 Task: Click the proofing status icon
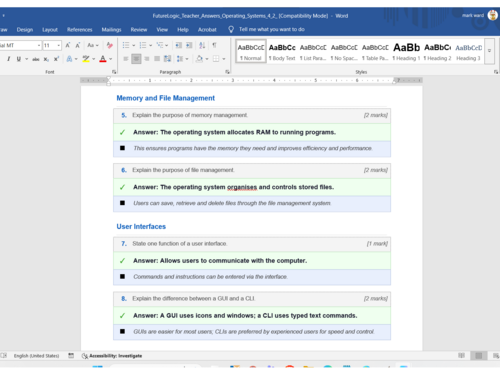(4, 356)
